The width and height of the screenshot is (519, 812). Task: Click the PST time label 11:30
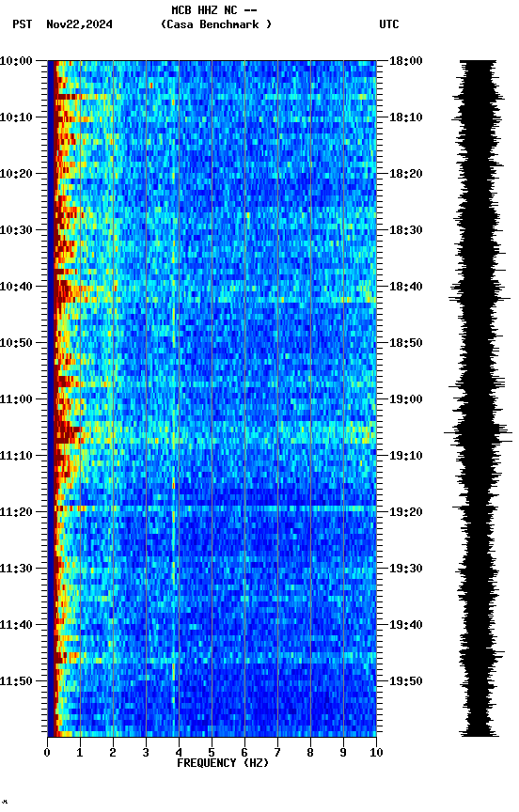pyautogui.click(x=16, y=570)
